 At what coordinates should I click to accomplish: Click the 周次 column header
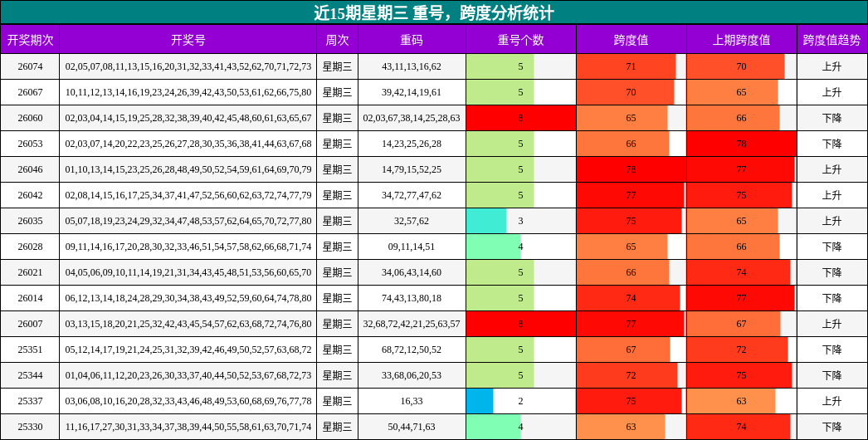tap(337, 40)
